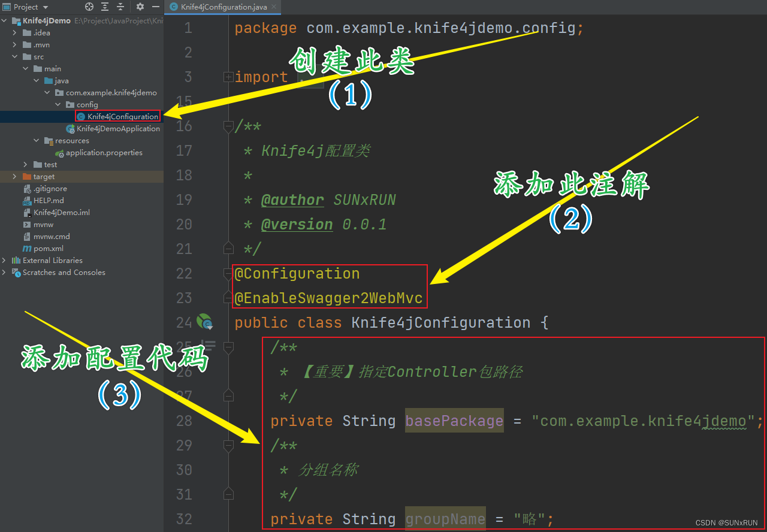Screen dimensions: 767x532
Task: Click the Scratches and Consoles icon
Action: (x=16, y=273)
